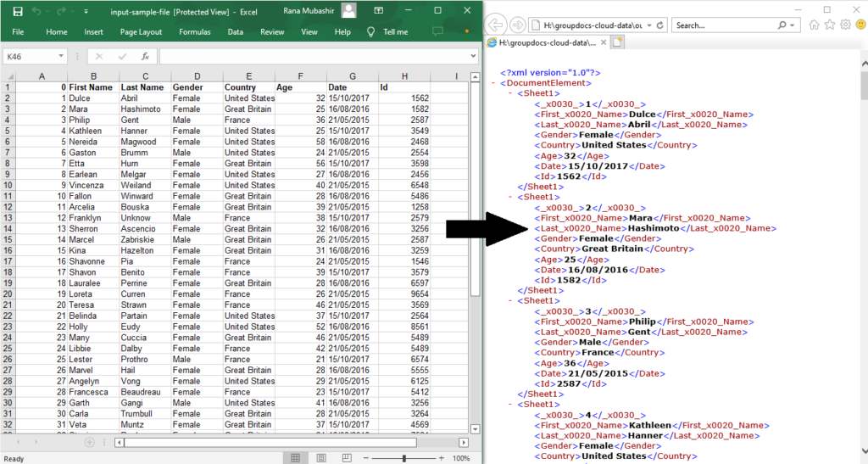The width and height of the screenshot is (868, 464).
Task: Open Customize Quick Access Toolbar dropdown
Action: pyautogui.click(x=86, y=12)
